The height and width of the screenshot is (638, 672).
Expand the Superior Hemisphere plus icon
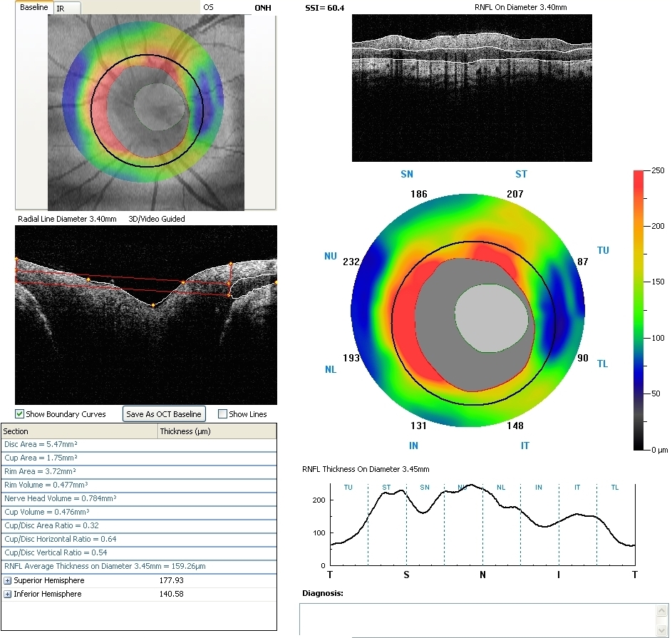pyautogui.click(x=8, y=581)
